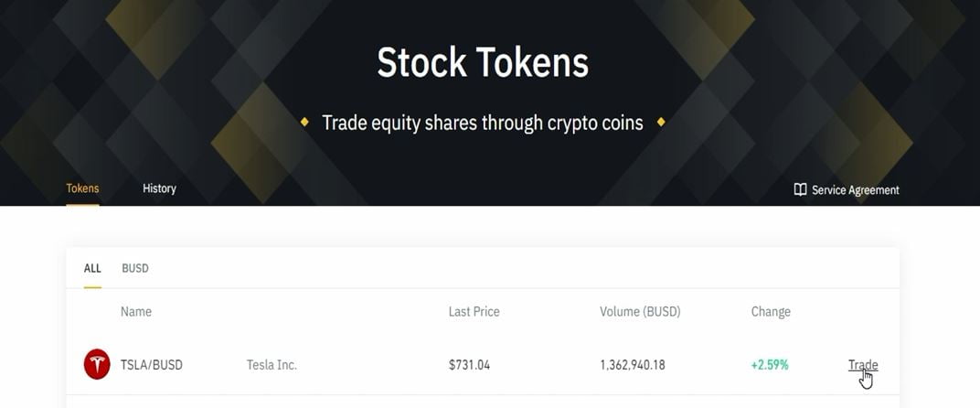Click the Tesla logo icon
Viewport: 980px width, 408px height.
point(97,364)
